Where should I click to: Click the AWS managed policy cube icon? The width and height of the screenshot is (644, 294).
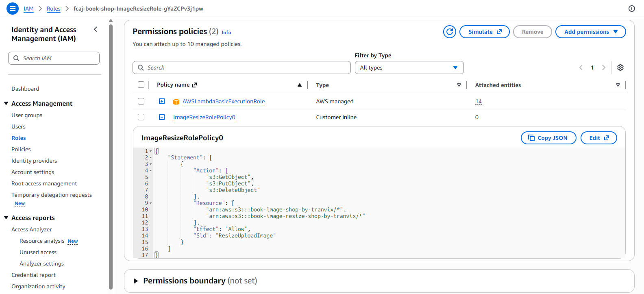coord(176,102)
